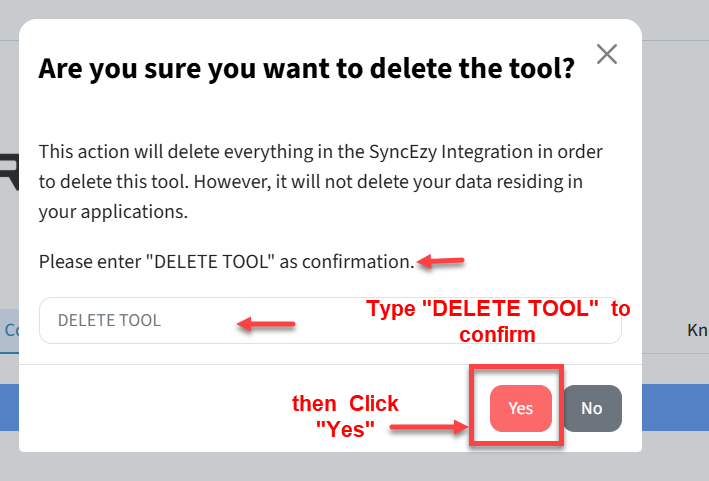Close the delete tool dialog with X

point(606,54)
